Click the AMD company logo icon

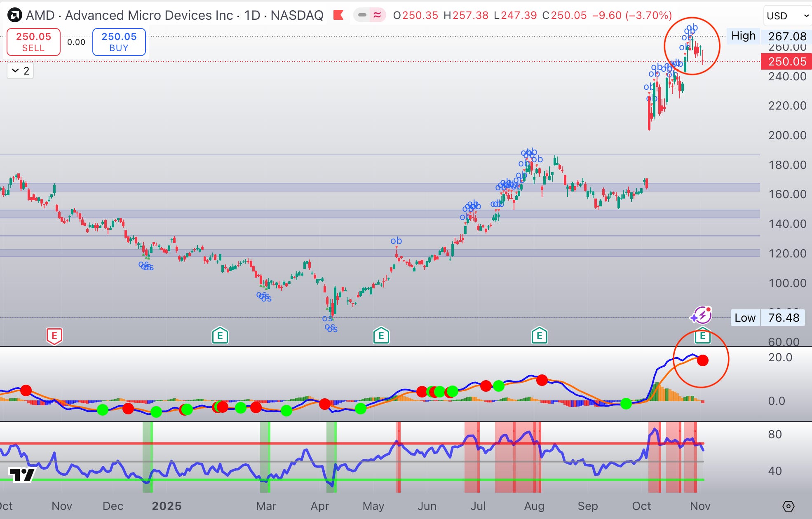tap(15, 16)
